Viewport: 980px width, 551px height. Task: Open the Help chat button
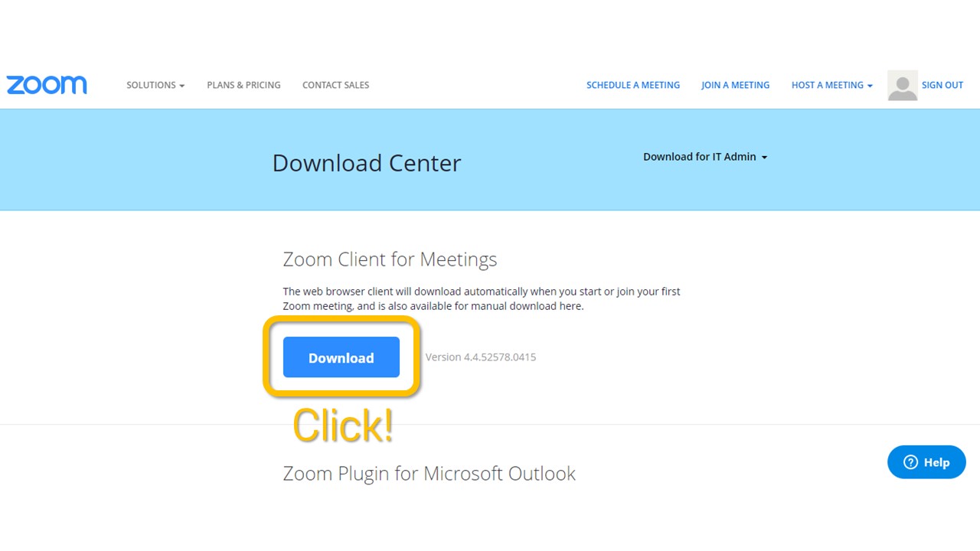[926, 461]
